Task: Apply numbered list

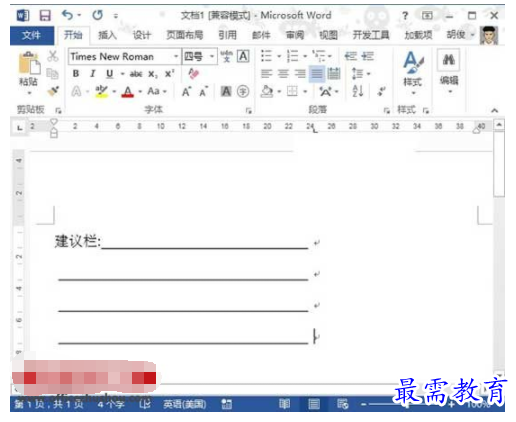Action: coord(292,56)
